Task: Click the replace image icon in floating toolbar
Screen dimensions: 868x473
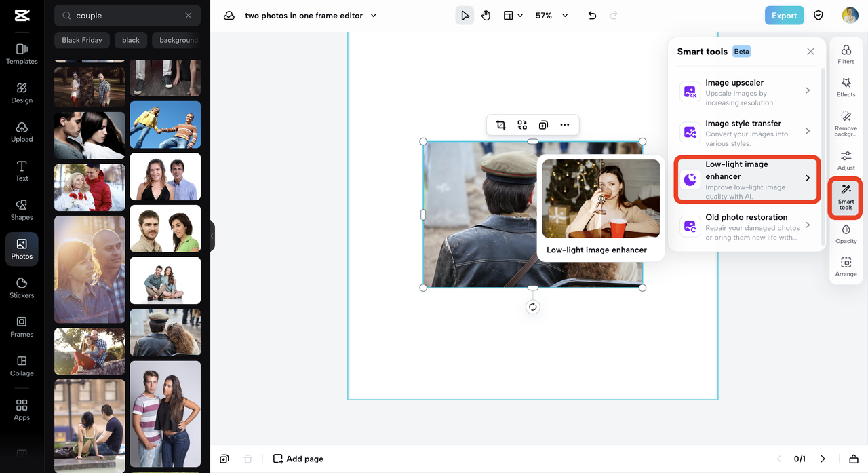Action: pos(522,125)
